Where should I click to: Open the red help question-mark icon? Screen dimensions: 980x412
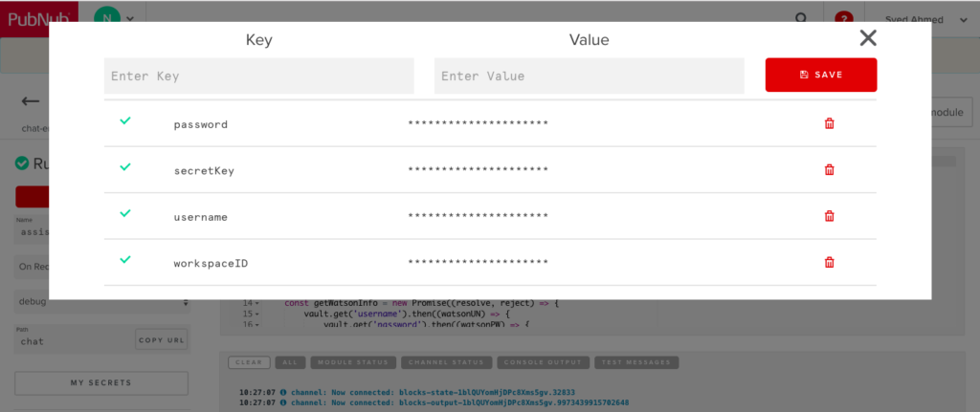click(843, 18)
